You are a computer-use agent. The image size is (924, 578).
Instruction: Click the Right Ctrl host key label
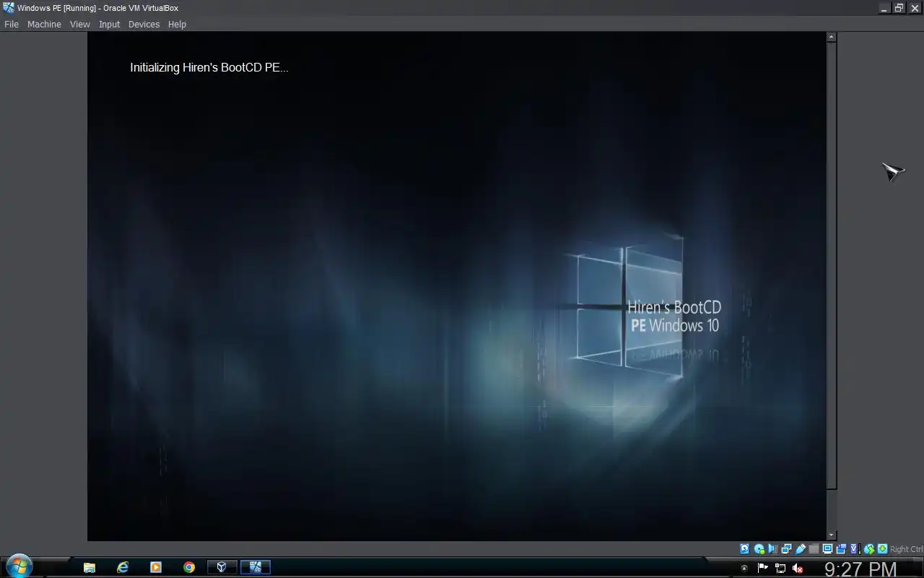(x=906, y=549)
